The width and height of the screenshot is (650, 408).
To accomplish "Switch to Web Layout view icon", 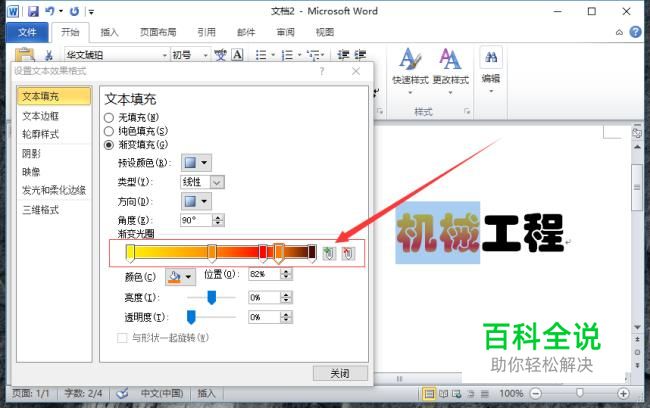I will pyautogui.click(x=457, y=393).
